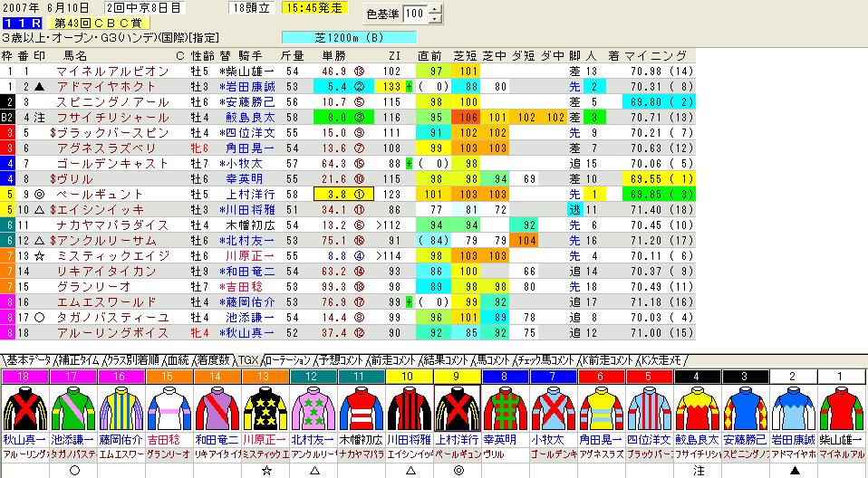Select jockey silk for horse number 7
The image size is (868, 478).
pos(555,409)
